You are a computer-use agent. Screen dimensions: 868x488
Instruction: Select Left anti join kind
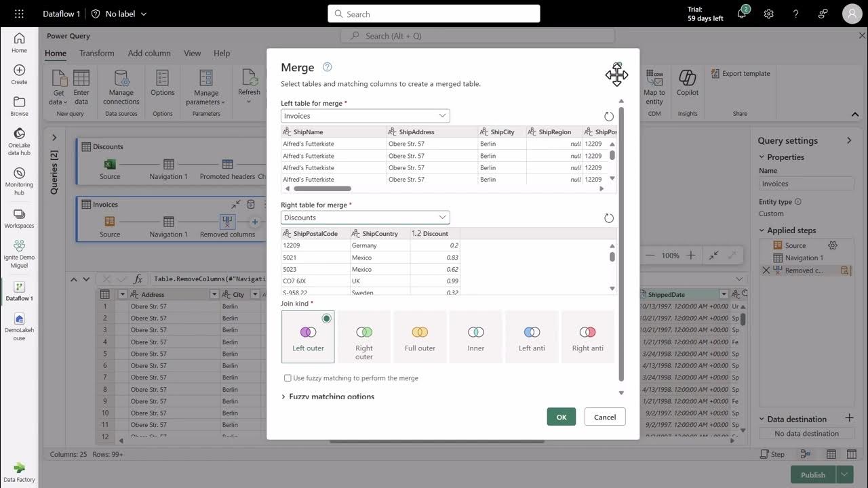tap(532, 337)
